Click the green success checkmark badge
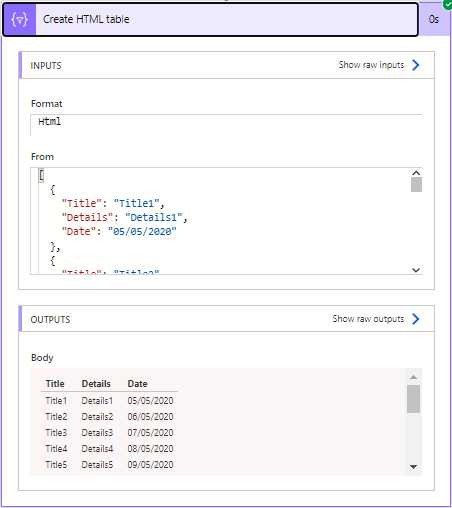 point(448,4)
